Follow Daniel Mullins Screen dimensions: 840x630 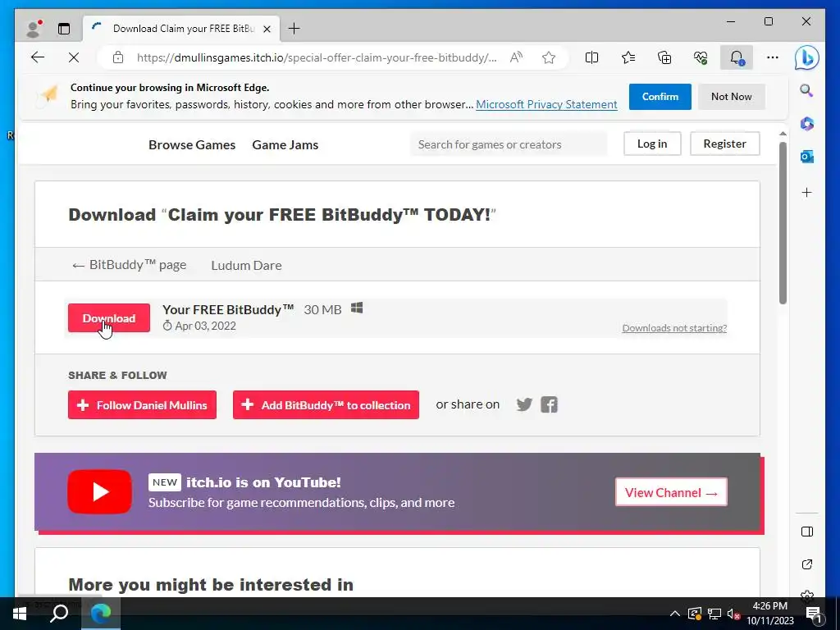pos(142,405)
